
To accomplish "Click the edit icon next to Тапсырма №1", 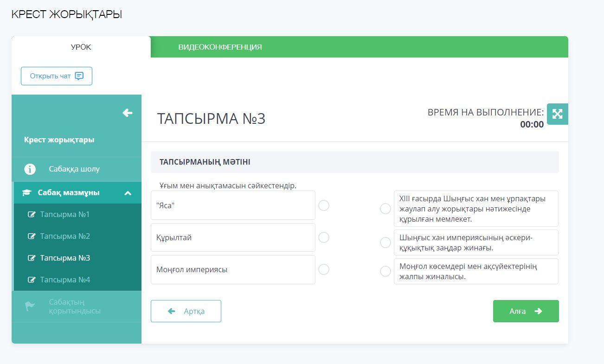I will click(32, 214).
